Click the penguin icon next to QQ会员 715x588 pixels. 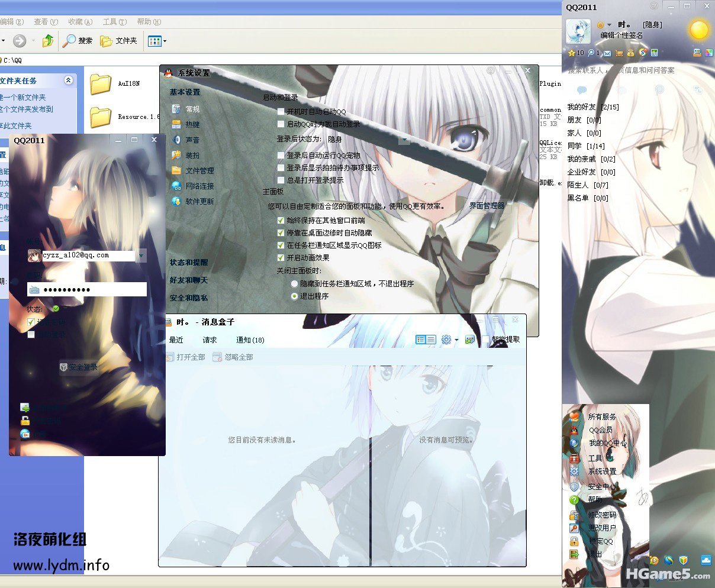574,430
